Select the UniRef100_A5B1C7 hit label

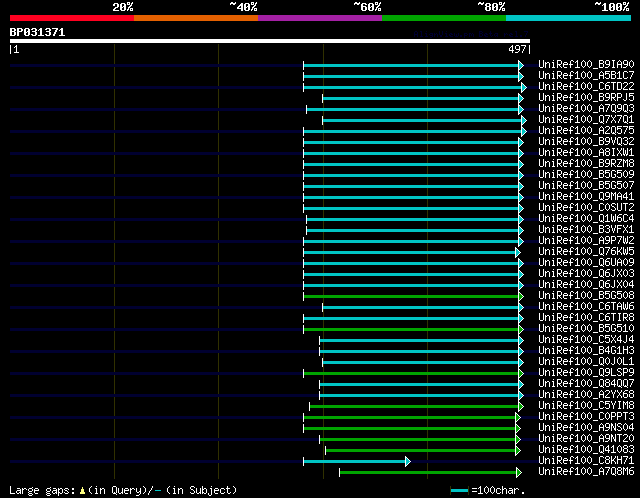pyautogui.click(x=586, y=76)
